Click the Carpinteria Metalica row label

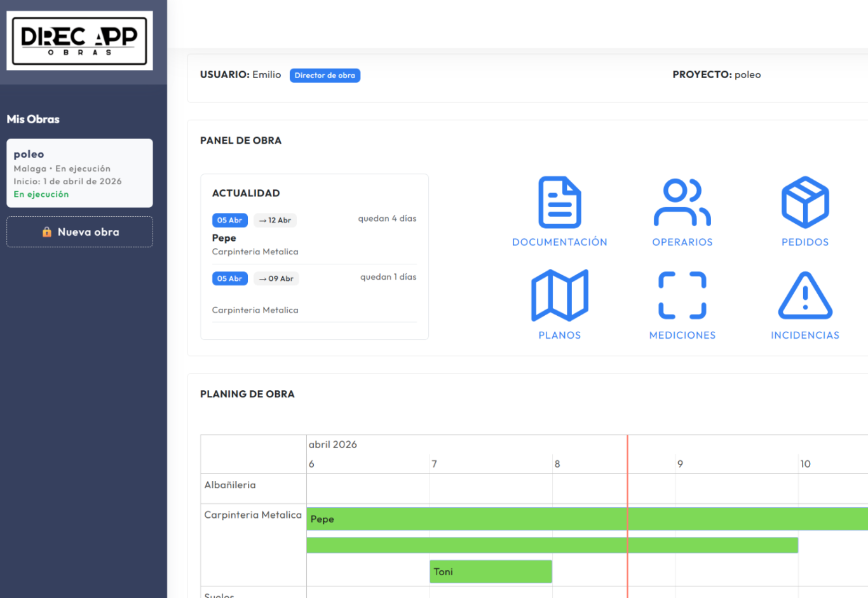(x=252, y=515)
